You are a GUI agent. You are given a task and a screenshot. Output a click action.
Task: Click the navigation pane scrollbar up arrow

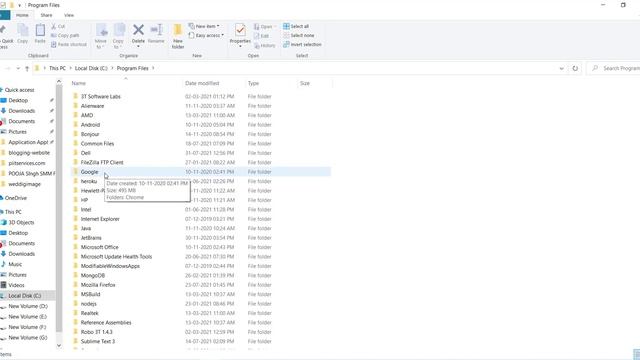click(59, 82)
